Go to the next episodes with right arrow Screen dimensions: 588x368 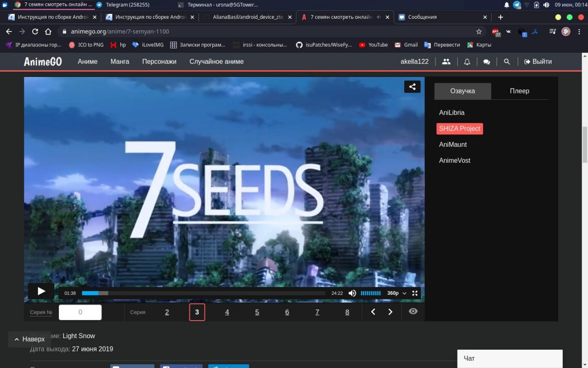[390, 312]
